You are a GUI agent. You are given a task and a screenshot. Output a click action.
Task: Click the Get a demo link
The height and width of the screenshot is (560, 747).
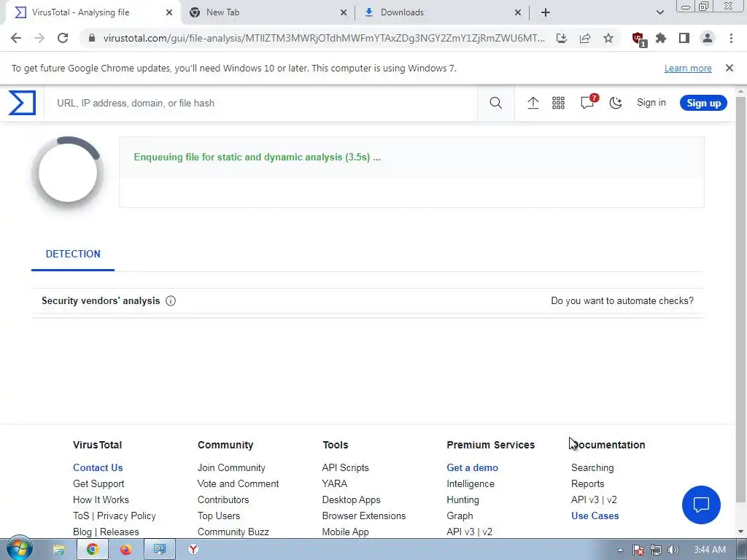tap(472, 467)
